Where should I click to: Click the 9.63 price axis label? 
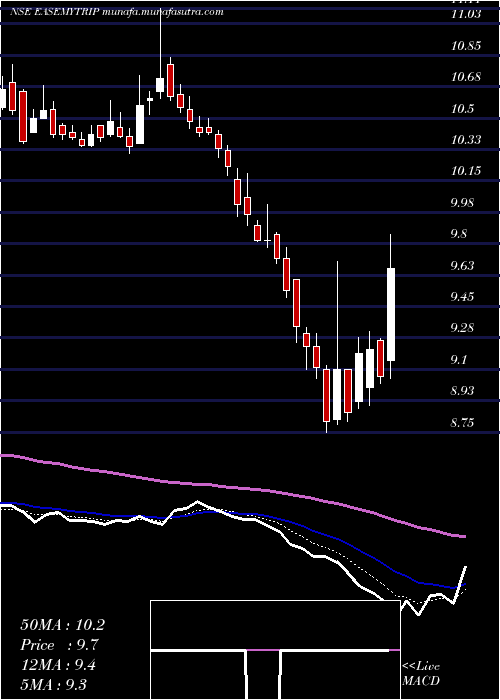[463, 266]
